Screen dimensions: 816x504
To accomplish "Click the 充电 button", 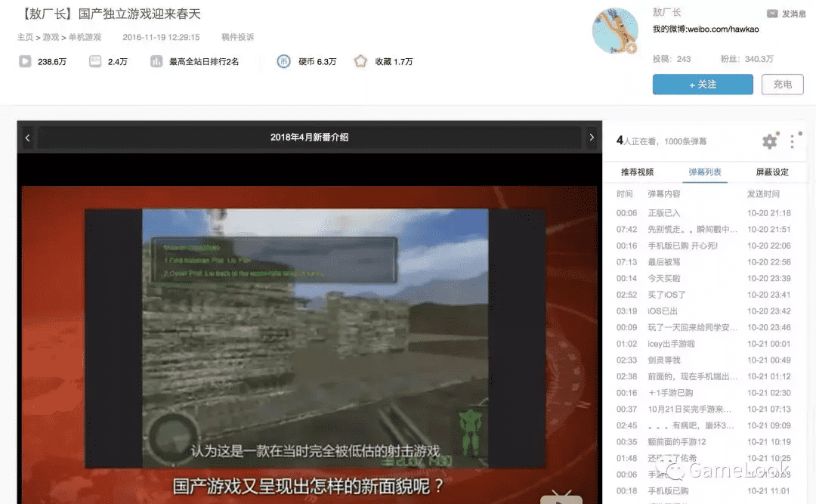I will [x=782, y=85].
